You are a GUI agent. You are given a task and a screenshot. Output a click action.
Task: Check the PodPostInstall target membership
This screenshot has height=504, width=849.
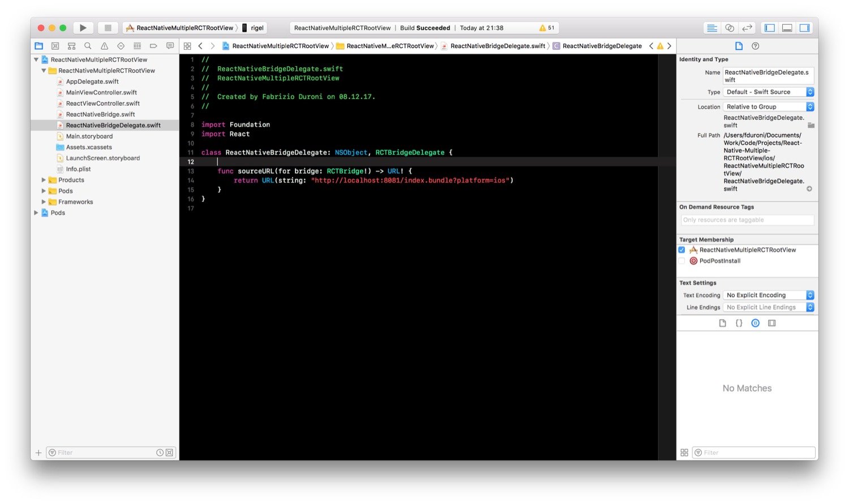coord(681,261)
